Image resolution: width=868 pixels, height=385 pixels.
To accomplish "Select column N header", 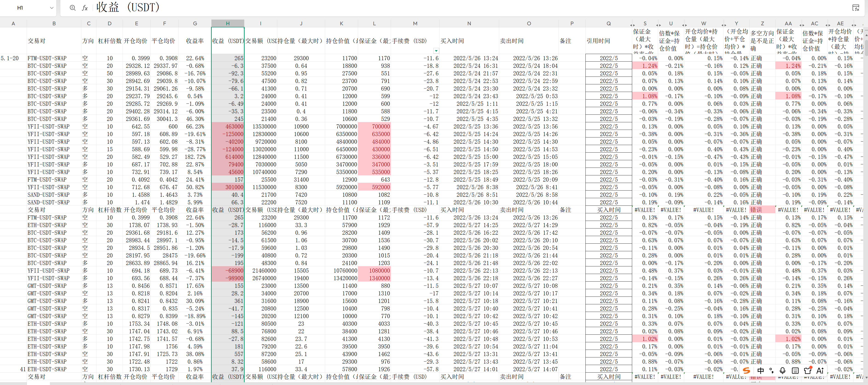I will (x=469, y=23).
